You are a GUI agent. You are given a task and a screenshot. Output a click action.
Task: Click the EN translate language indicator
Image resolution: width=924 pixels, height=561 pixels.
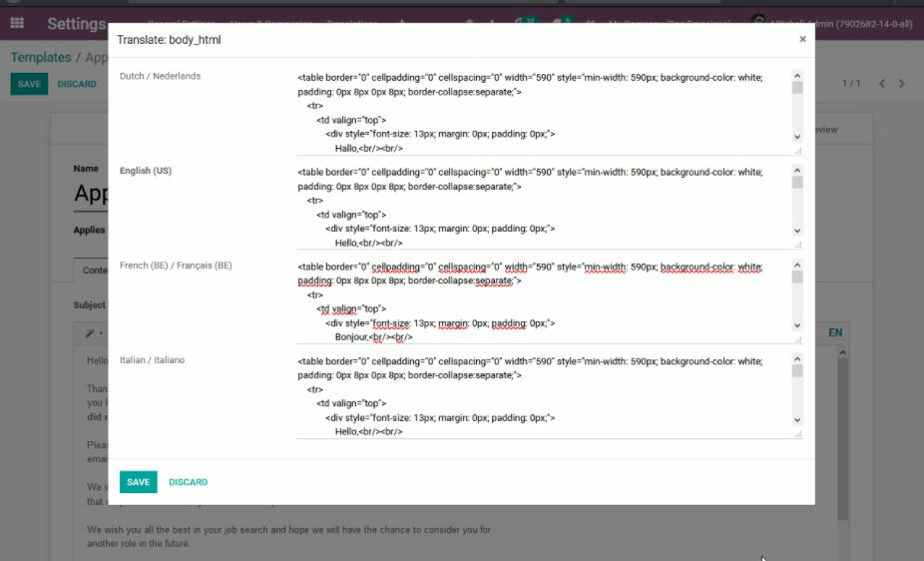835,332
